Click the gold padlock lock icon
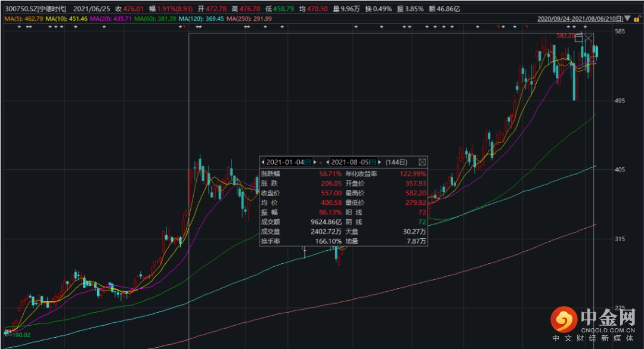Viewport: 644px width, 349px height. pyautogui.click(x=637, y=18)
